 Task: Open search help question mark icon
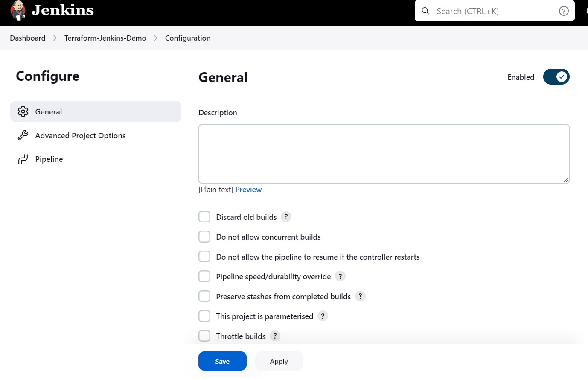pyautogui.click(x=564, y=11)
